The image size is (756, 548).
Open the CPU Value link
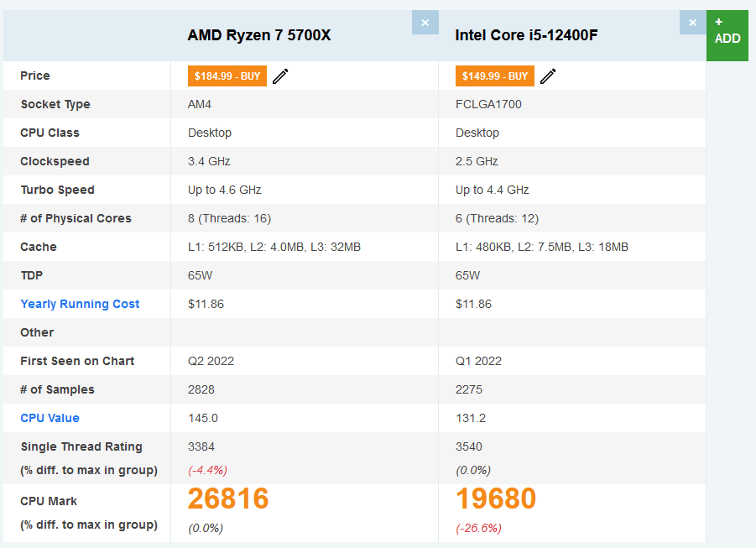50,418
